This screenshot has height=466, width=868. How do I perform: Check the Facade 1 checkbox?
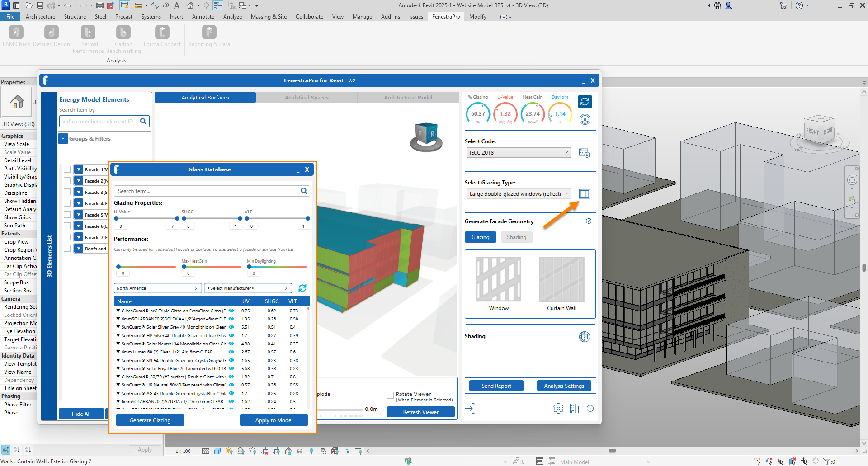[67, 169]
